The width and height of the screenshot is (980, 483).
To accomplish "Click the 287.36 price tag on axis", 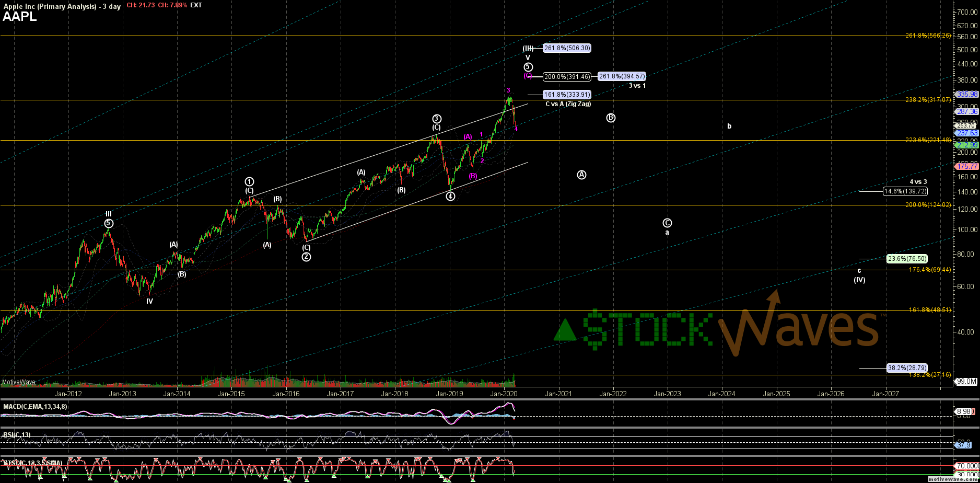I will click(x=966, y=112).
